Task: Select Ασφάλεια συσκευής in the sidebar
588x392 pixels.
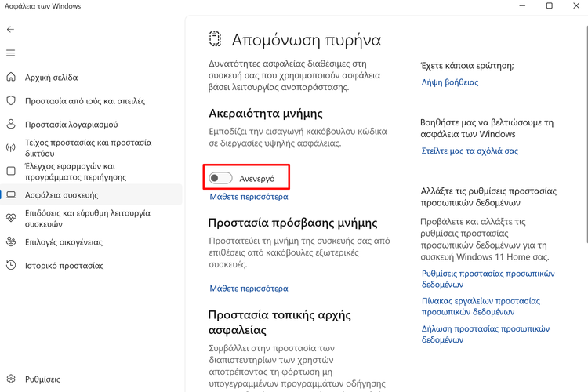Action: (61, 195)
